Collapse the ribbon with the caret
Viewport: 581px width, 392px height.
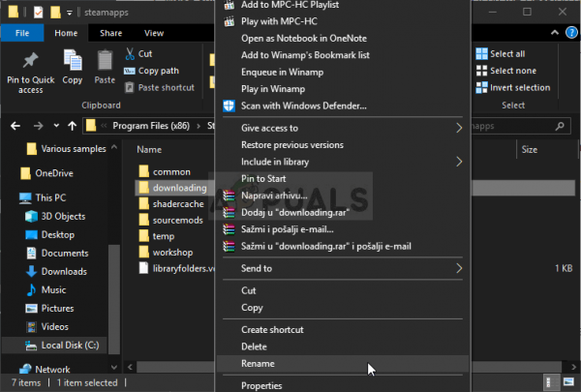pyautogui.click(x=555, y=33)
